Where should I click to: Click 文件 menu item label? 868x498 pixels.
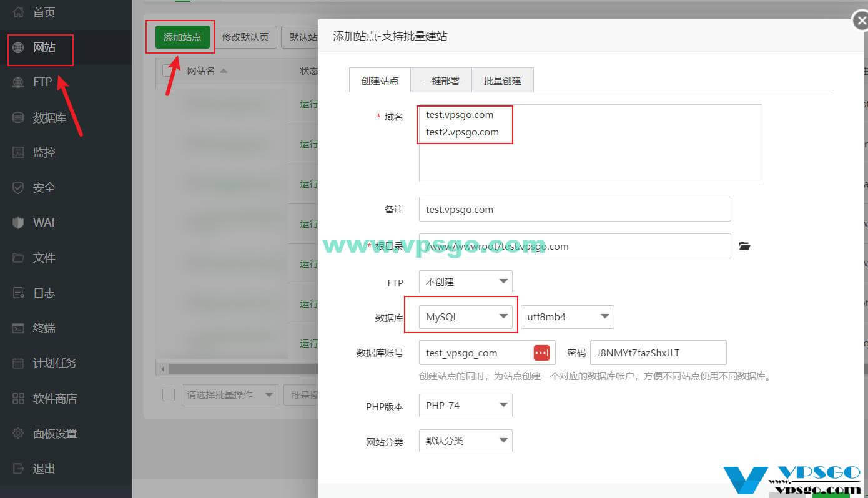[x=44, y=258]
